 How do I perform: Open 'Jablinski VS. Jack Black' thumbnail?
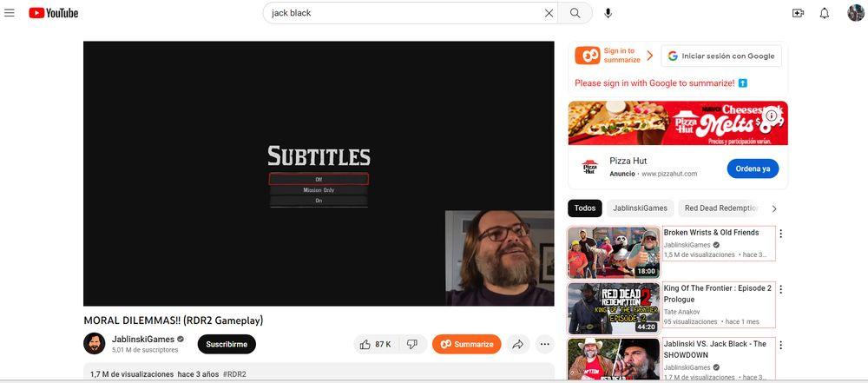pyautogui.click(x=614, y=360)
